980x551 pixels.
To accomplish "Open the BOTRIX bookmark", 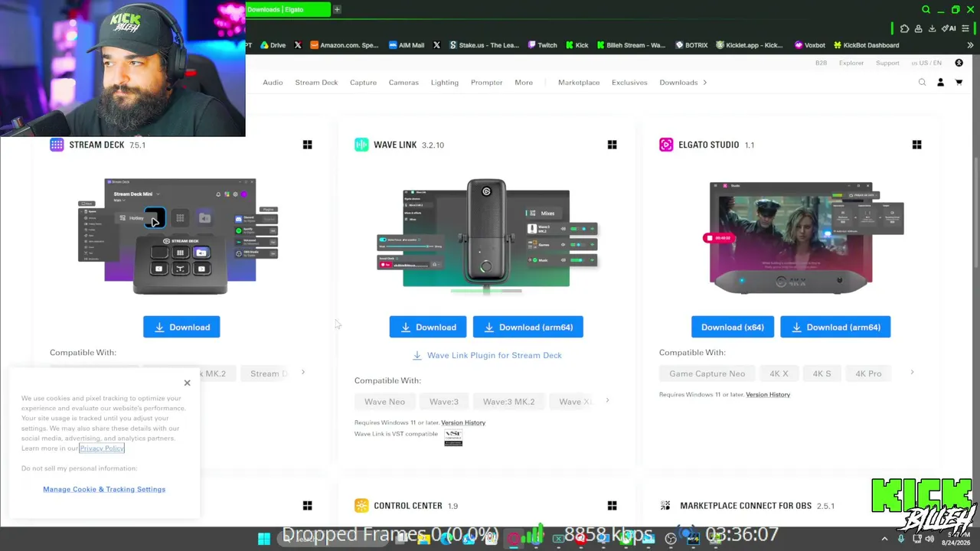I will [691, 45].
